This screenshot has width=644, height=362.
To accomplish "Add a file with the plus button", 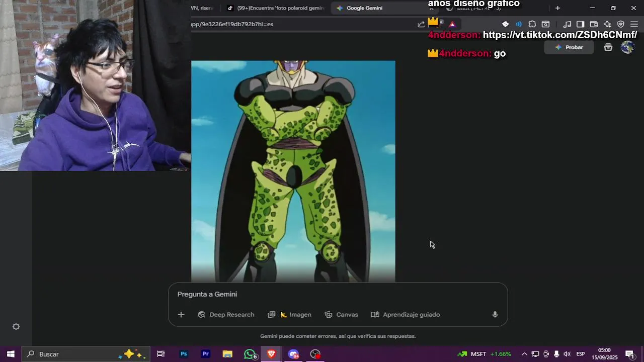I will click(181, 315).
